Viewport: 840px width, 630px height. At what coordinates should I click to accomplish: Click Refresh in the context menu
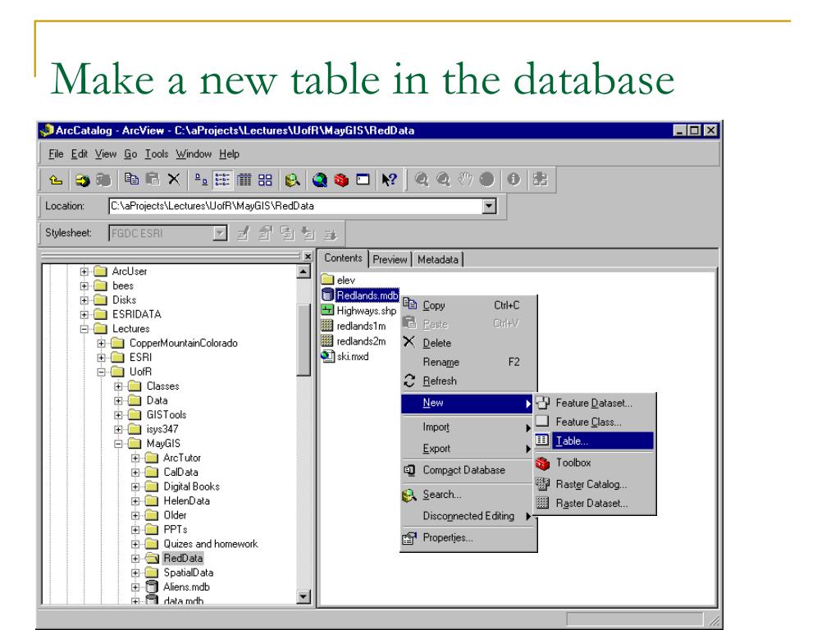click(x=468, y=381)
